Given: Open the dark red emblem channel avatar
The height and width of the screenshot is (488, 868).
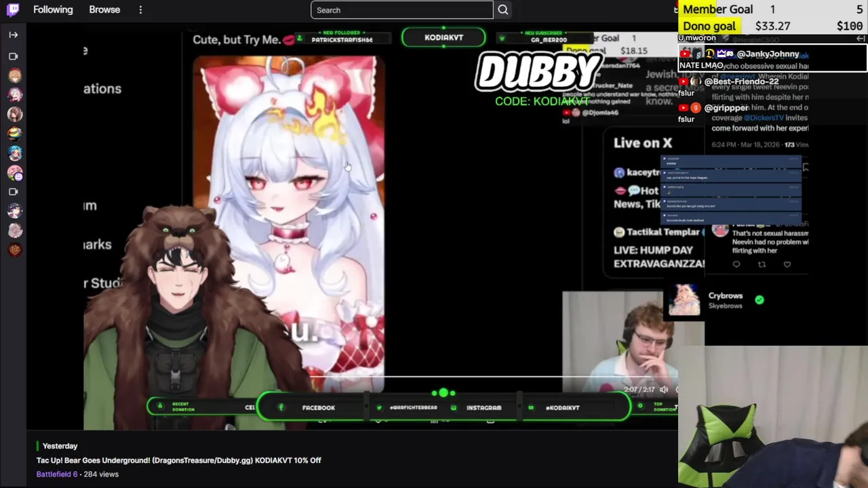Looking at the screenshot, I should point(14,249).
